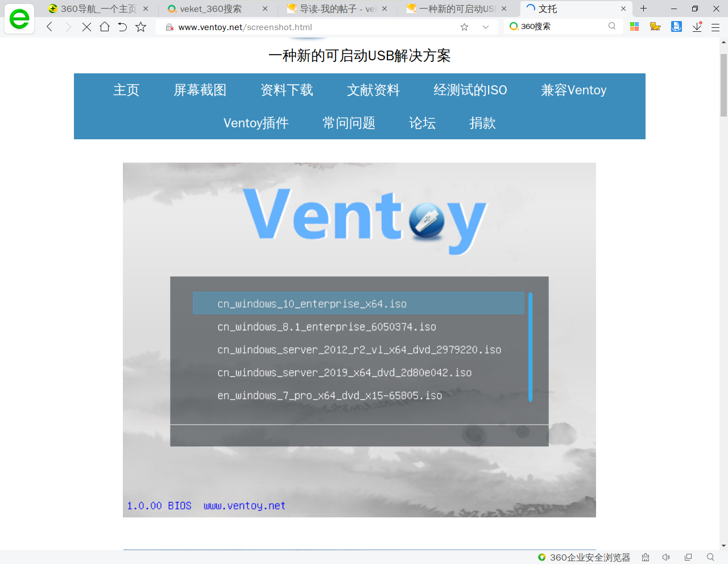
Task: Open the status bar zoom magnifier
Action: tap(710, 557)
